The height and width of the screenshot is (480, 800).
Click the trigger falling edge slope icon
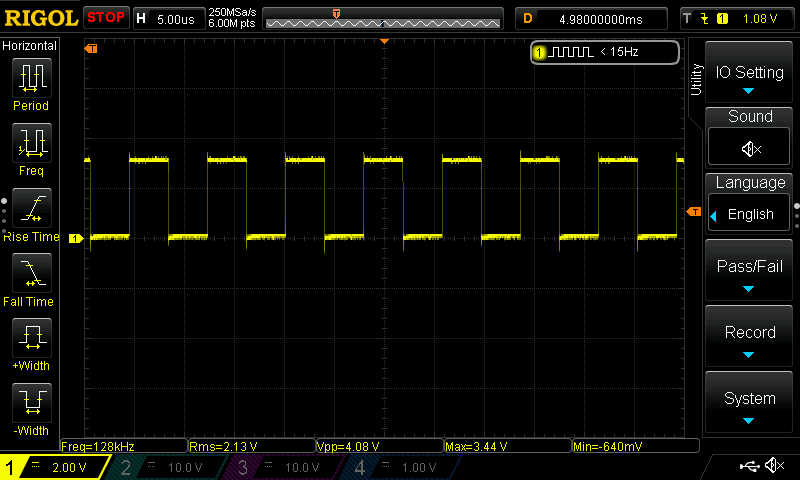[705, 19]
